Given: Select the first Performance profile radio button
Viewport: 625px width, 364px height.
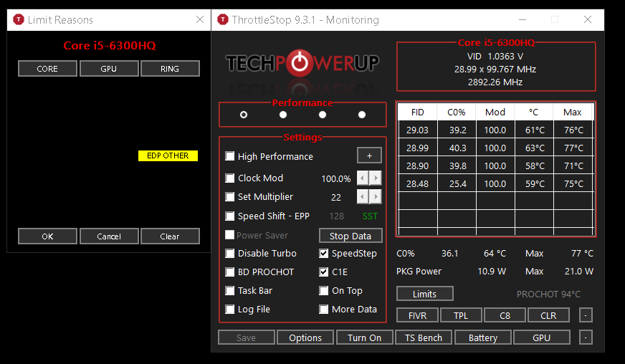Looking at the screenshot, I should click(x=244, y=115).
